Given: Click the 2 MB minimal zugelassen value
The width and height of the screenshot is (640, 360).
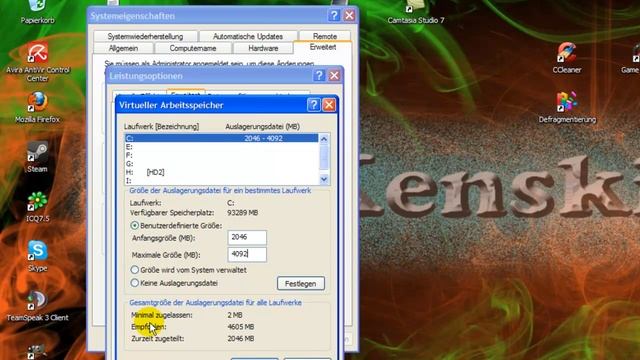Looking at the screenshot, I should pos(235,315).
